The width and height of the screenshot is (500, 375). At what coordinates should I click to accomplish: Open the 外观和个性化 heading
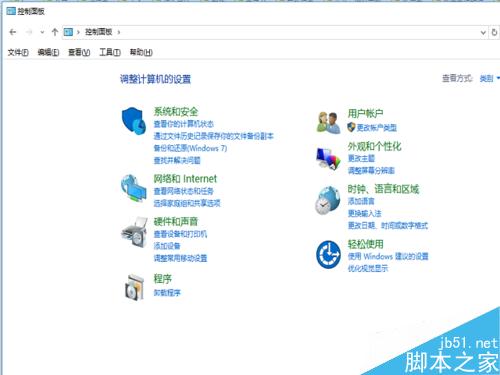tap(374, 146)
